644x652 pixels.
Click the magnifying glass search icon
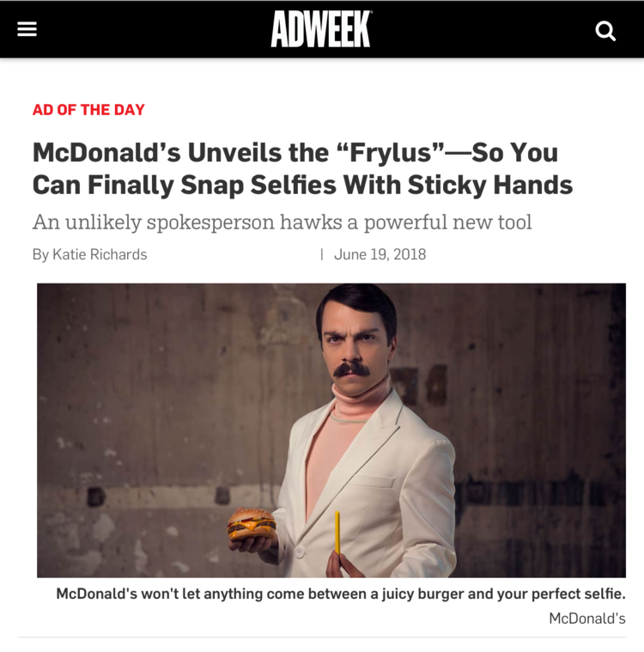click(x=605, y=31)
